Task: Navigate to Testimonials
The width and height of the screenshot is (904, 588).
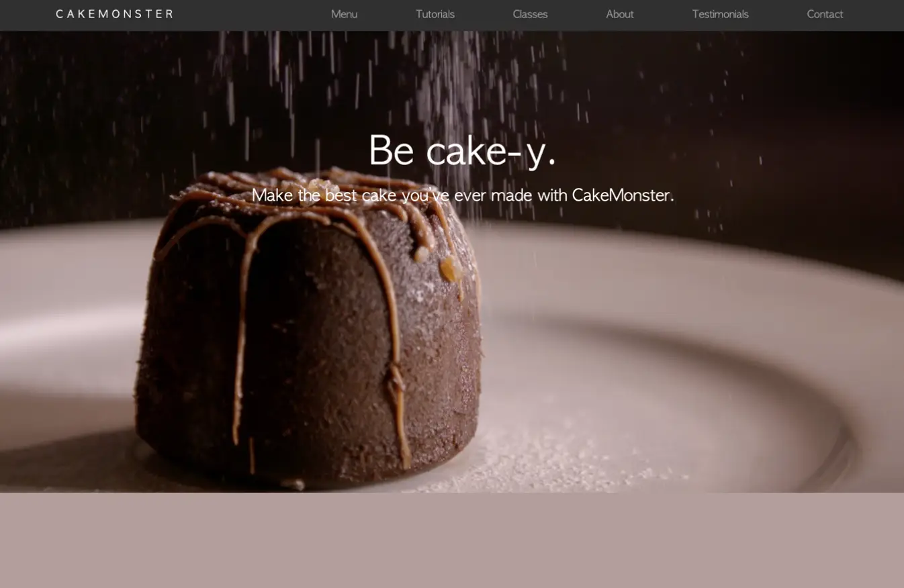Action: pyautogui.click(x=720, y=14)
